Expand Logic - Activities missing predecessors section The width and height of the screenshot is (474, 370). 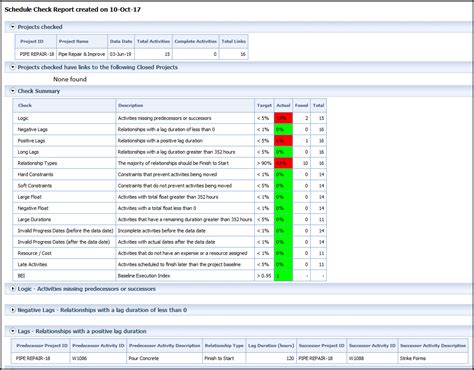tap(13, 289)
